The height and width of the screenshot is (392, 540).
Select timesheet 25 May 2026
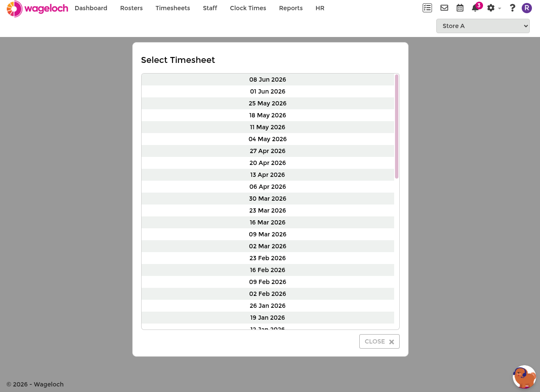pos(268,103)
